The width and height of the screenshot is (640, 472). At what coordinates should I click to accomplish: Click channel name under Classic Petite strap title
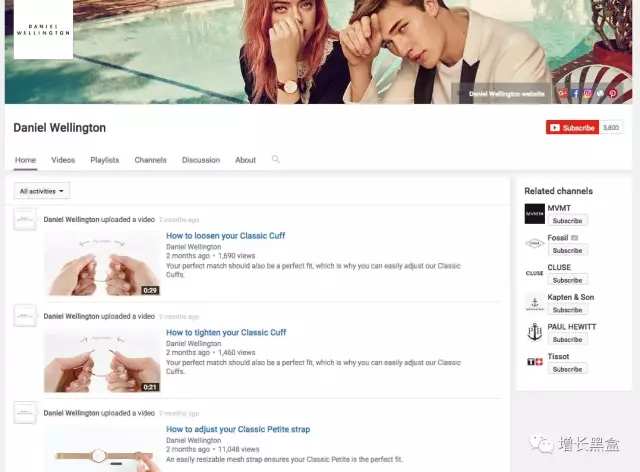point(193,440)
